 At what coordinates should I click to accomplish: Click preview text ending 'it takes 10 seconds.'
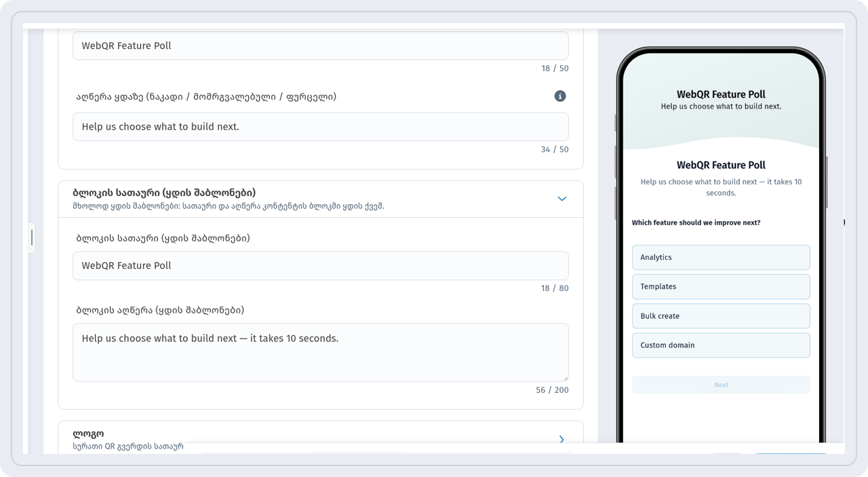click(721, 187)
